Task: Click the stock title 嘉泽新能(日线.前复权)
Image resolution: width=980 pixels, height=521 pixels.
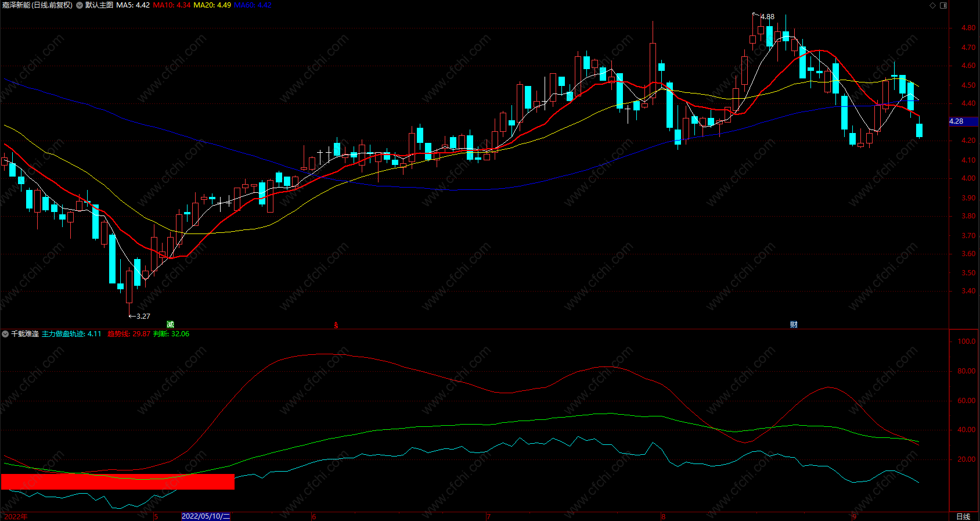Action: coord(38,5)
